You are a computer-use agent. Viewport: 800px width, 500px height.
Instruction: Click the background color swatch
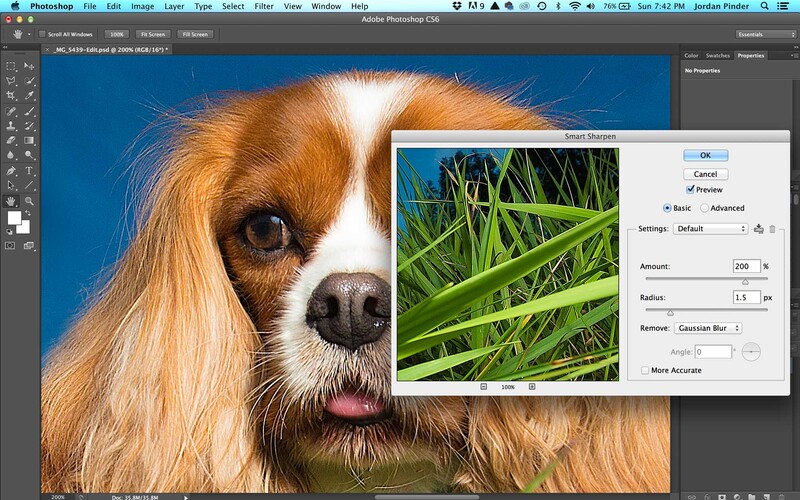pyautogui.click(x=24, y=228)
